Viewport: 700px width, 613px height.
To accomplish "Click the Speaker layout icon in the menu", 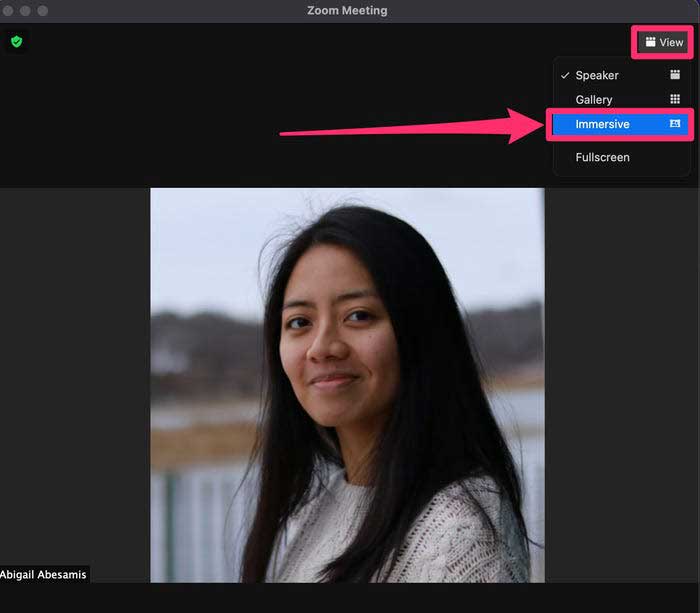I will 675,75.
